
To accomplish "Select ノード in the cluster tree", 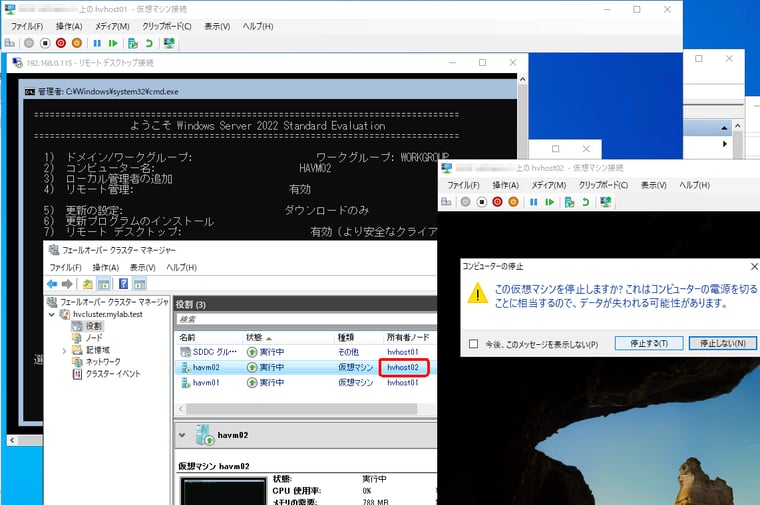I will 94,338.
